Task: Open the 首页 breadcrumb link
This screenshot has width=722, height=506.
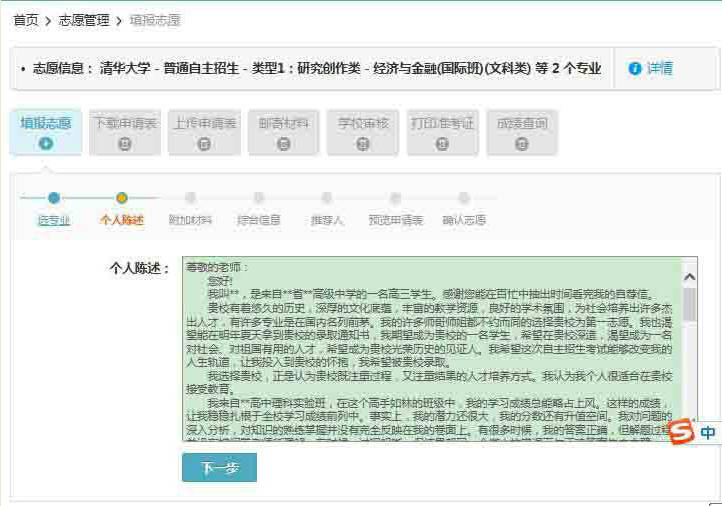Action: click(26, 20)
